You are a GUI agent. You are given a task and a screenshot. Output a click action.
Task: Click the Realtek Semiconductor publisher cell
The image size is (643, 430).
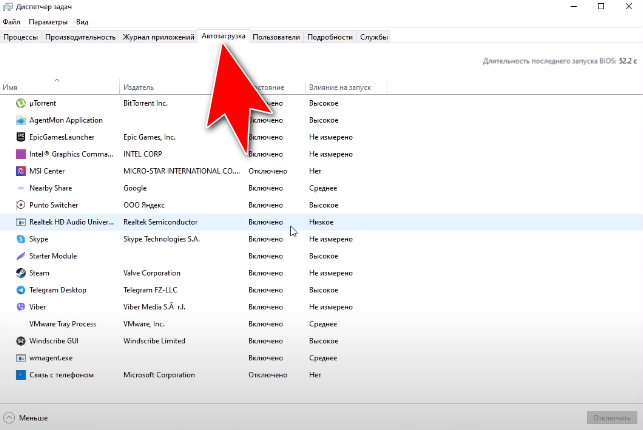160,222
